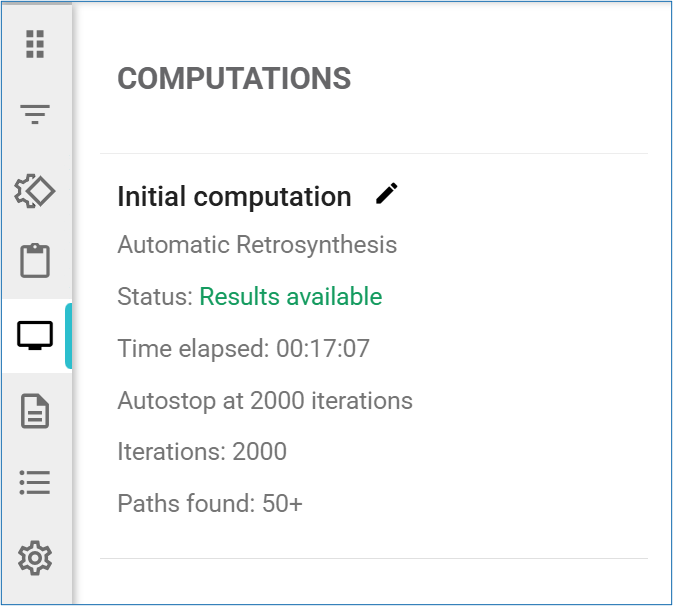Open the document page icon in sidebar
Image resolution: width=673 pixels, height=606 pixels.
click(35, 411)
